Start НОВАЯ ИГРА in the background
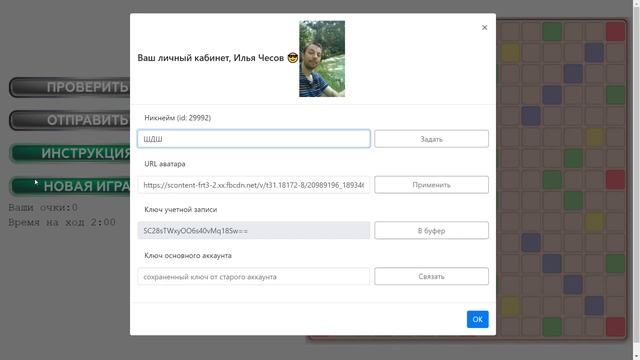The height and width of the screenshot is (360, 640). (70, 187)
